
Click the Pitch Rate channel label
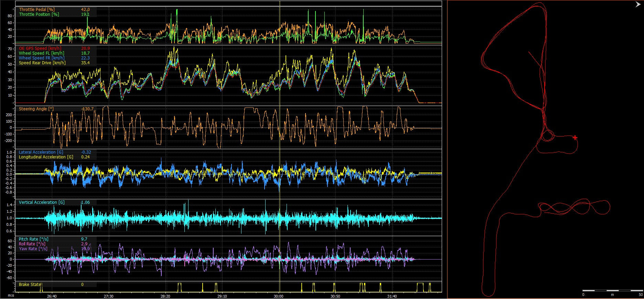point(33,239)
